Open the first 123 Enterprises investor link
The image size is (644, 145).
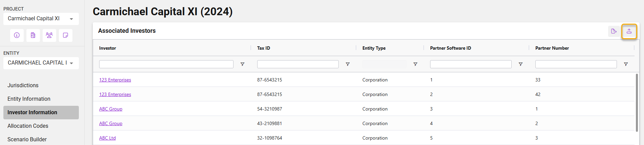(115, 80)
